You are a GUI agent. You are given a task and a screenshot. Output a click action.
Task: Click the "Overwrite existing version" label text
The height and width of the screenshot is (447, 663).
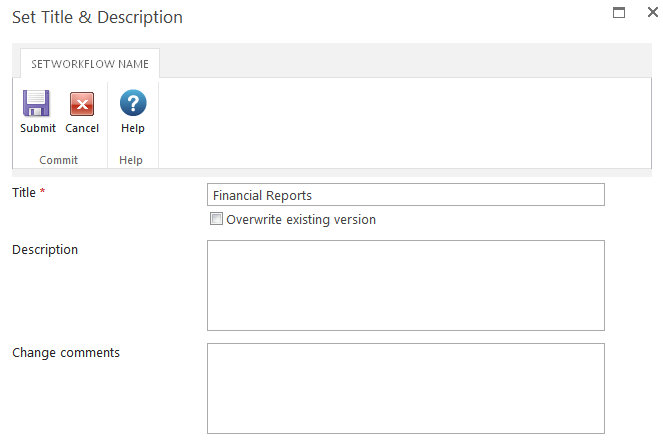pyautogui.click(x=301, y=220)
